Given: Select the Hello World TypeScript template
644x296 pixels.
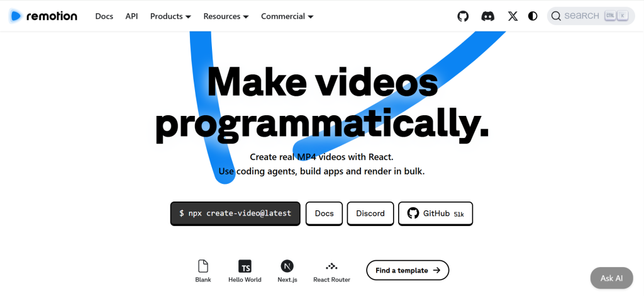Looking at the screenshot, I should click(245, 271).
